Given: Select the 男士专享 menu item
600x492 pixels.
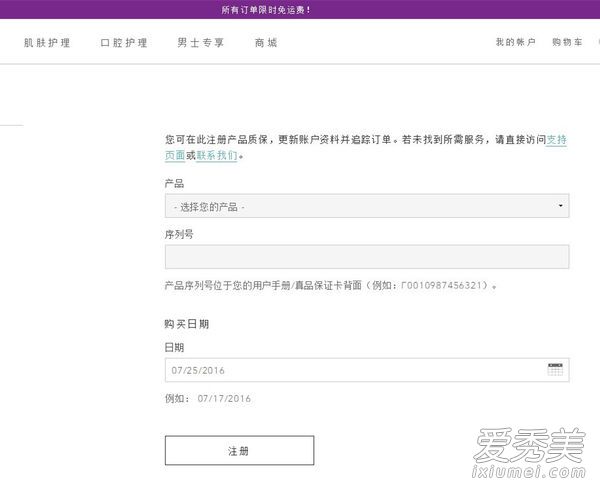Looking at the screenshot, I should pyautogui.click(x=201, y=43).
